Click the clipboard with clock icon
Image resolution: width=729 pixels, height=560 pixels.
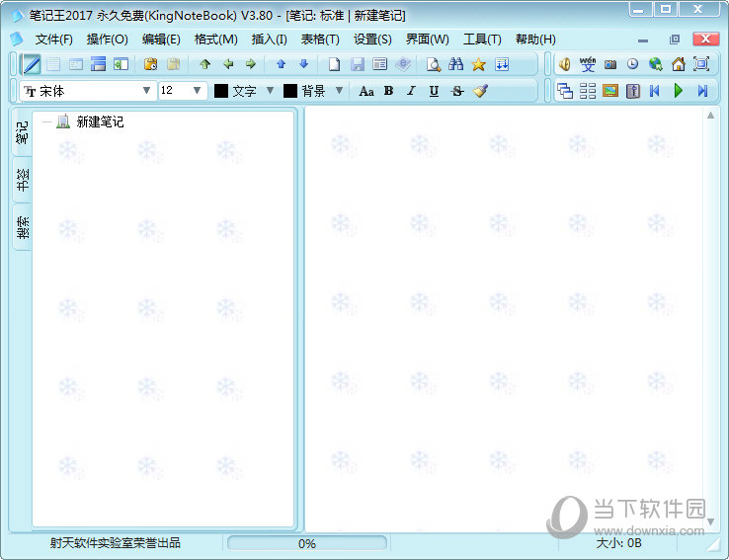click(x=150, y=64)
